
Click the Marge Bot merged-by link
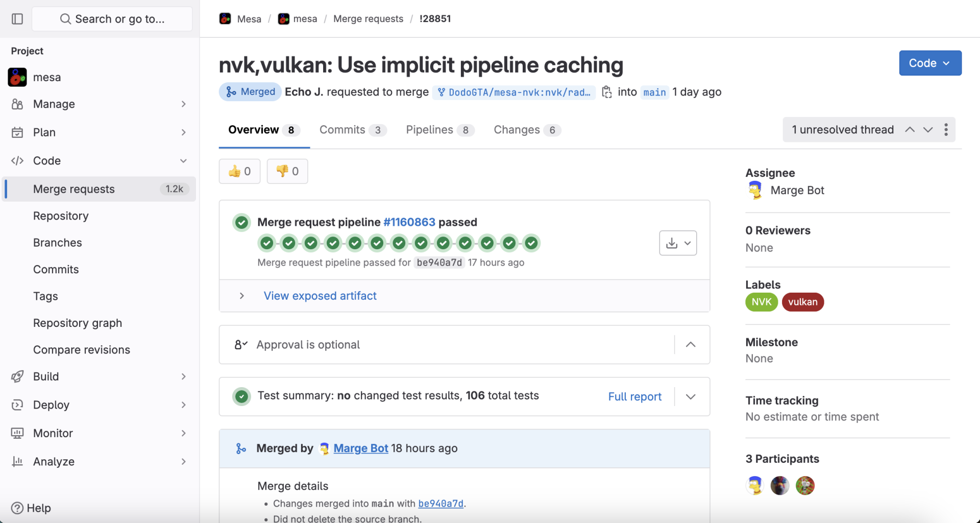coord(361,448)
